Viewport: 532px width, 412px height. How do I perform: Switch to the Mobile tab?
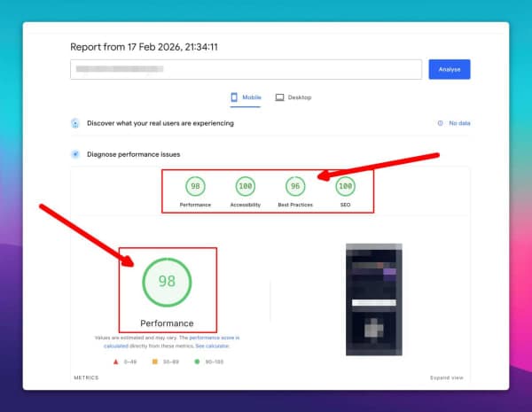tap(246, 97)
